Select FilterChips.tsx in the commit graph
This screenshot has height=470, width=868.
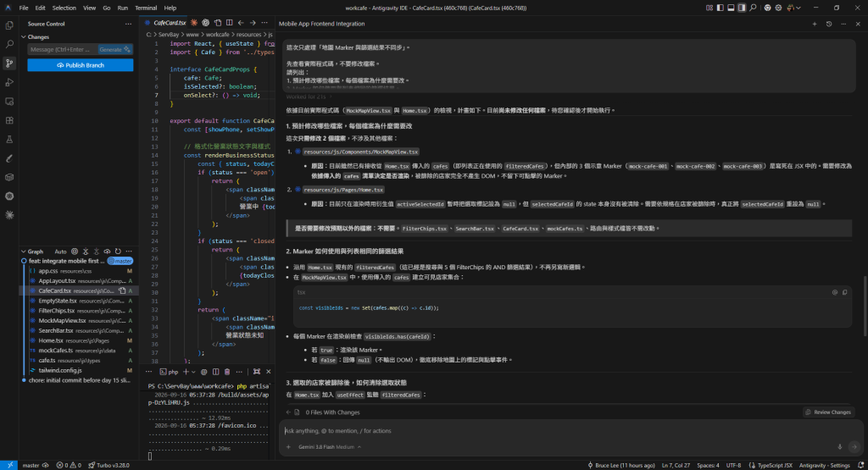[x=77, y=311]
